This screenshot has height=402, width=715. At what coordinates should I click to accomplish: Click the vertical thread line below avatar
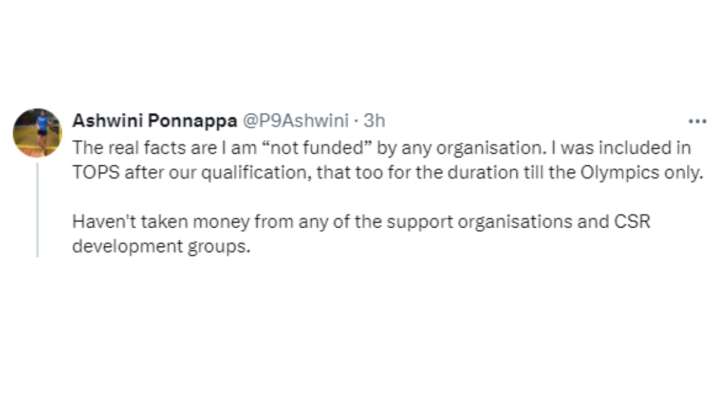pyautogui.click(x=37, y=208)
